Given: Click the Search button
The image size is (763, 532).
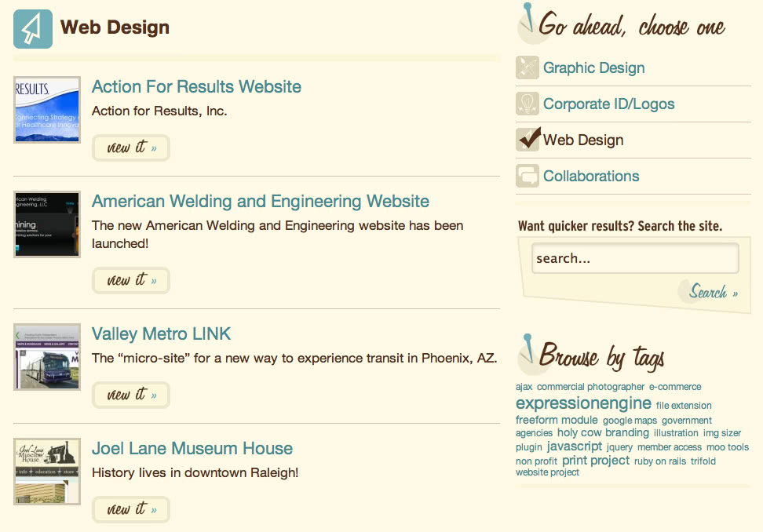Looking at the screenshot, I should (x=712, y=291).
